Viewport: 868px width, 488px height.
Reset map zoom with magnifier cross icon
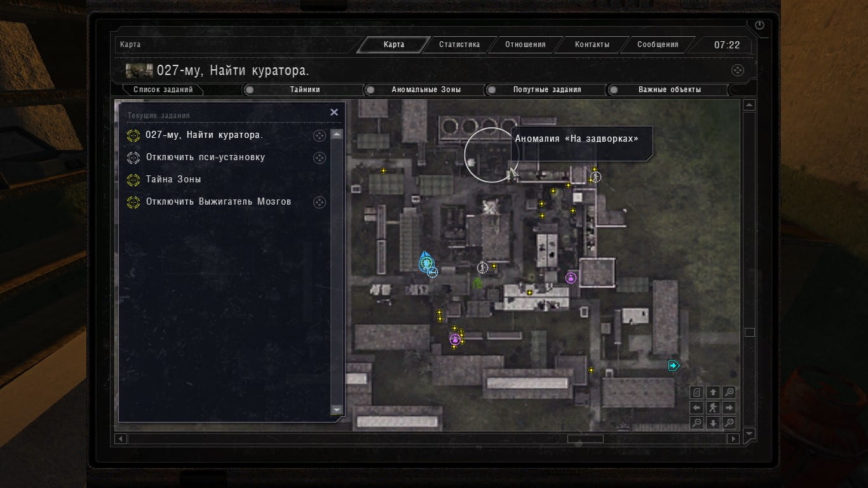(729, 423)
